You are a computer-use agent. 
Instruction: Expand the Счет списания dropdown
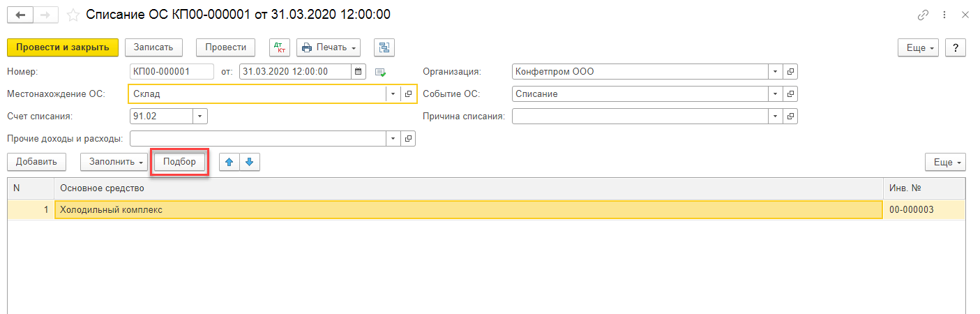pos(200,116)
